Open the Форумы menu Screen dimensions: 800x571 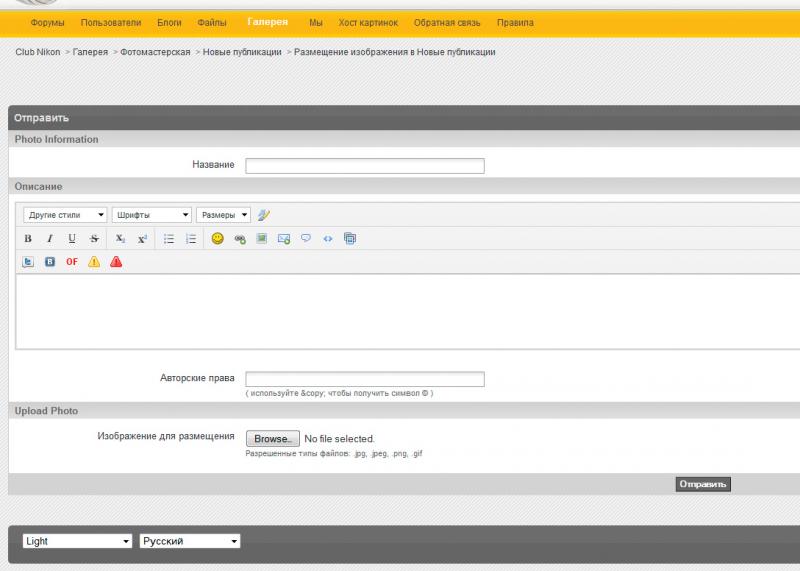(47, 22)
